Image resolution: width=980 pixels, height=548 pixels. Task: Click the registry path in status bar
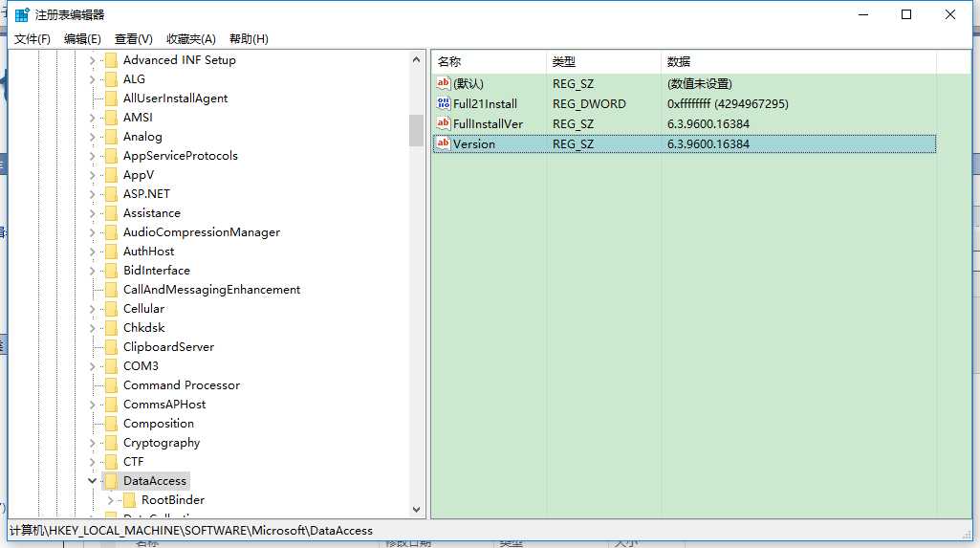(191, 531)
